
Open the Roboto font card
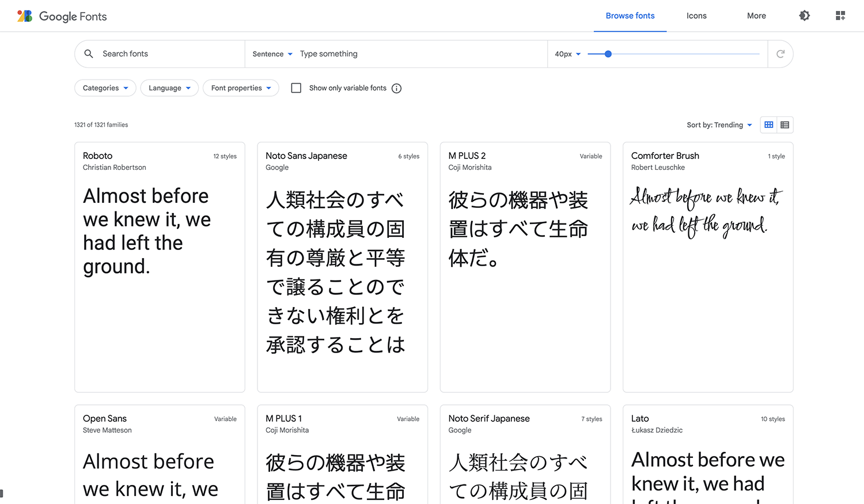click(x=160, y=267)
